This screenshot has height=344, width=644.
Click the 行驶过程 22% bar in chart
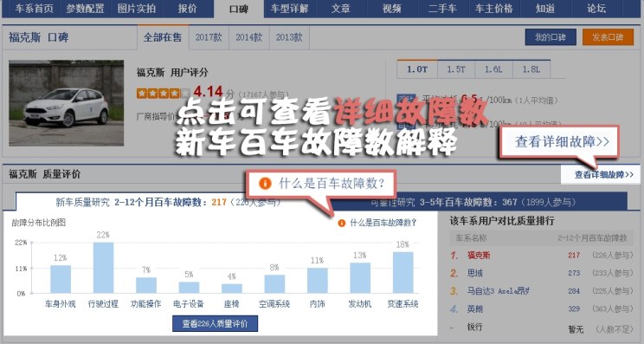click(103, 268)
